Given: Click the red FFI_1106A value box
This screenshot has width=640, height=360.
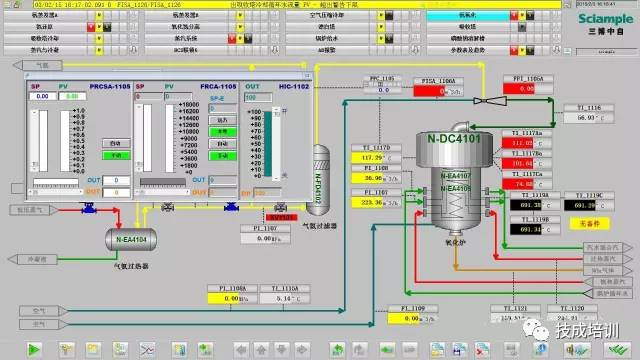Looking at the screenshot, I should pyautogui.click(x=519, y=89).
